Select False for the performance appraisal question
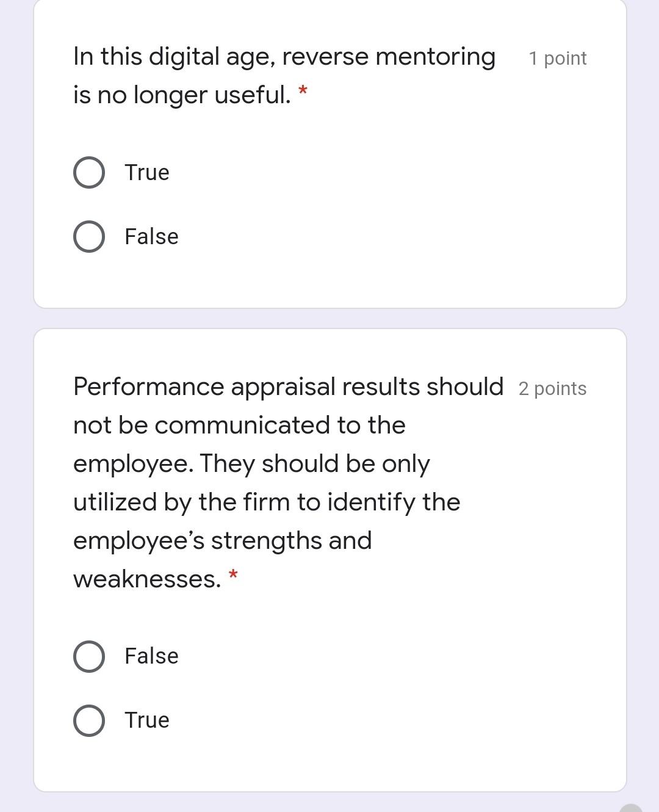The height and width of the screenshot is (812, 659). [89, 656]
